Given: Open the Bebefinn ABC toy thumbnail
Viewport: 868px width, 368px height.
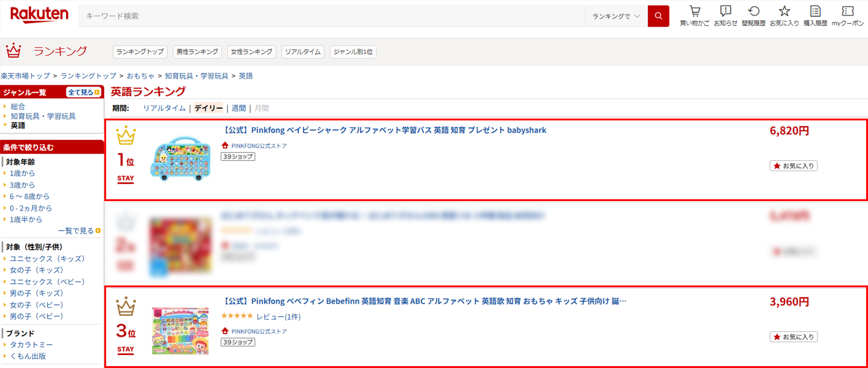Looking at the screenshot, I should (x=181, y=330).
